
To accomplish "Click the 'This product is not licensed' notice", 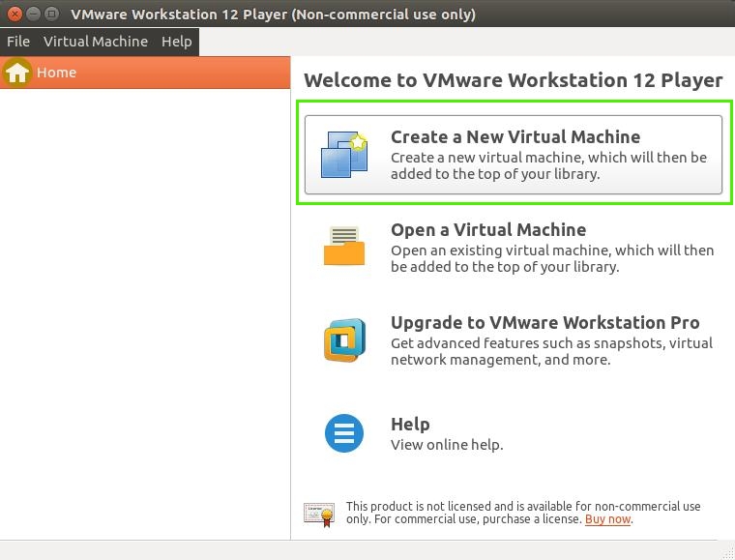I will (523, 513).
